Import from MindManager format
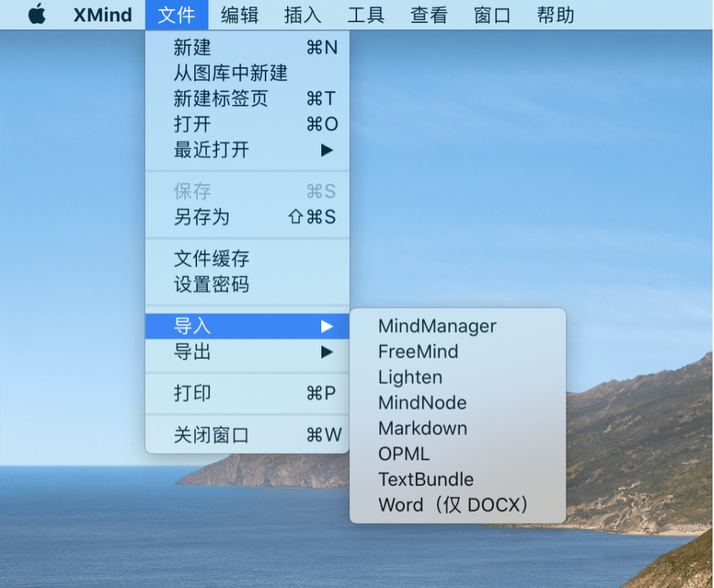714x588 pixels. (437, 326)
